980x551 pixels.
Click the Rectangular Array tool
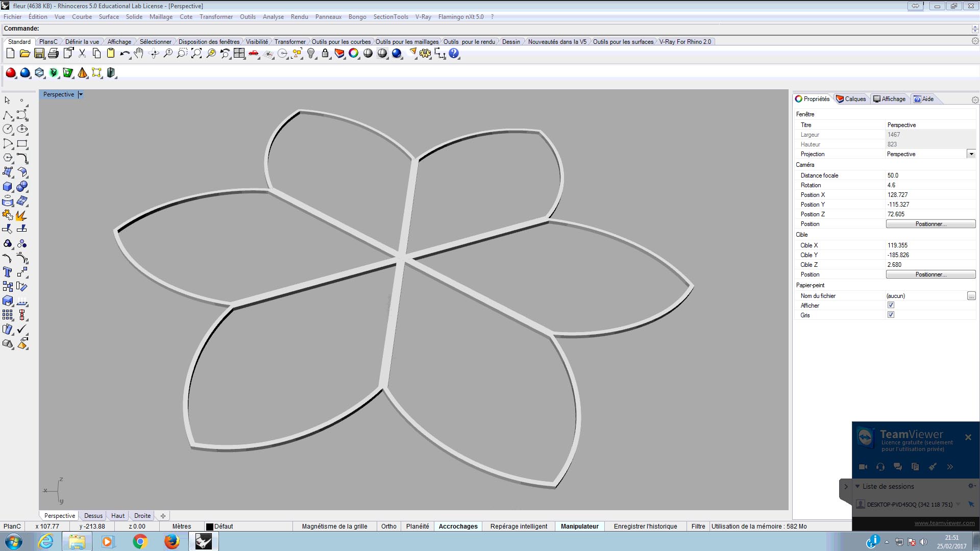click(8, 315)
